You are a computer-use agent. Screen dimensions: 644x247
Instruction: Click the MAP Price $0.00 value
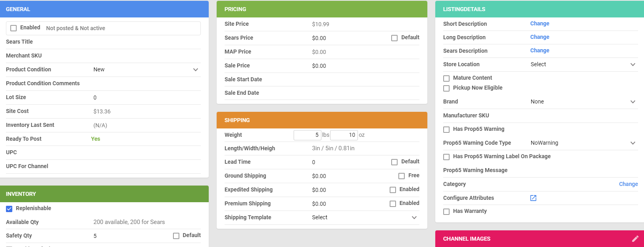[319, 52]
